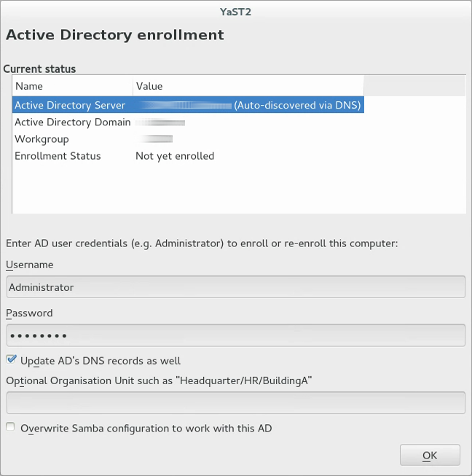Focus the Optional Organisation Unit field
This screenshot has height=476, width=472.
point(235,402)
